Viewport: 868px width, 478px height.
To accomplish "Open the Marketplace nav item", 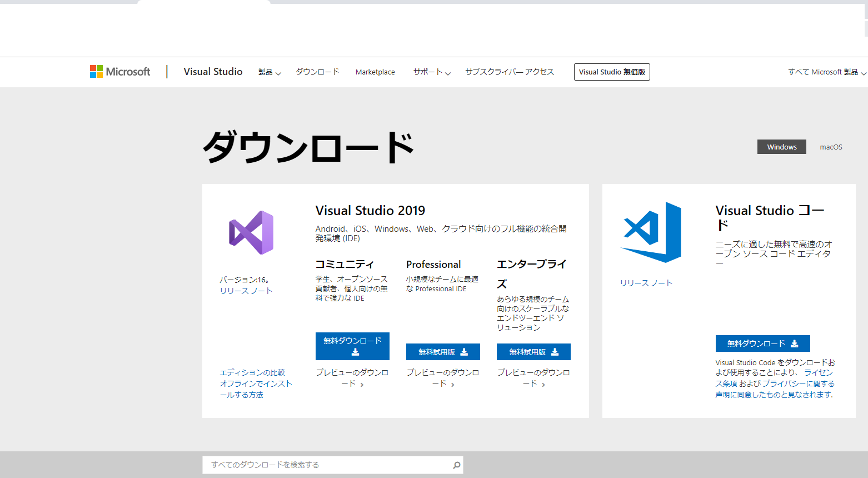I will pos(375,72).
